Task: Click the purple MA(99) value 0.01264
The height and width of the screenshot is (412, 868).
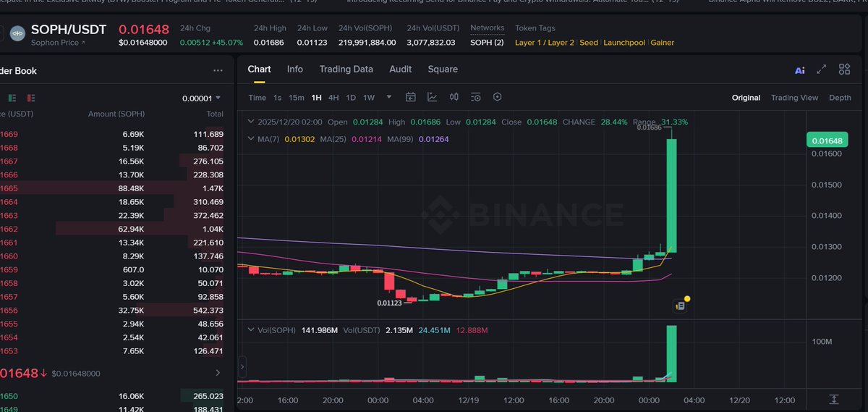Action: tap(434, 139)
